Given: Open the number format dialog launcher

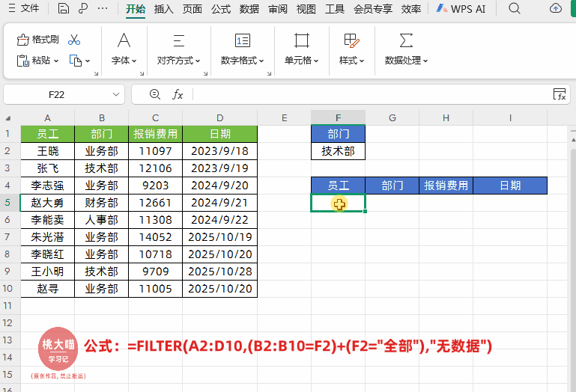Looking at the screenshot, I should point(269,73).
